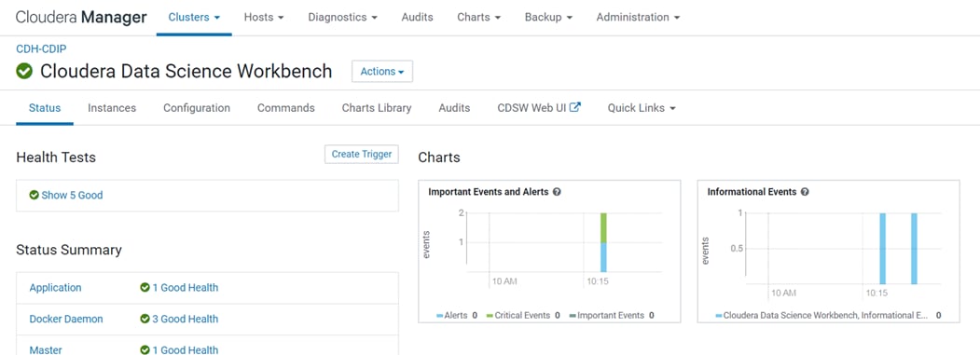This screenshot has height=355, width=980.
Task: Click the Create Trigger button
Action: (362, 155)
